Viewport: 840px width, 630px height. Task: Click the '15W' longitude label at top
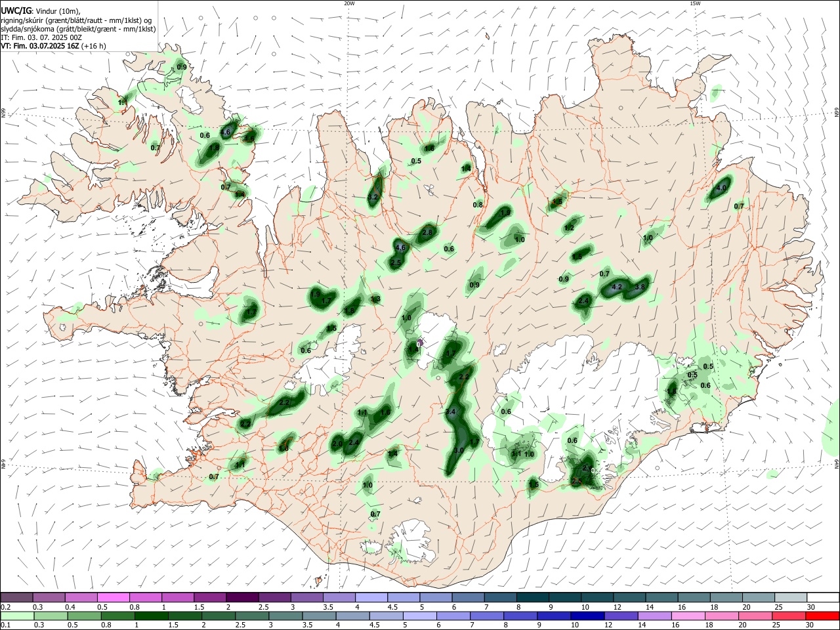click(695, 3)
